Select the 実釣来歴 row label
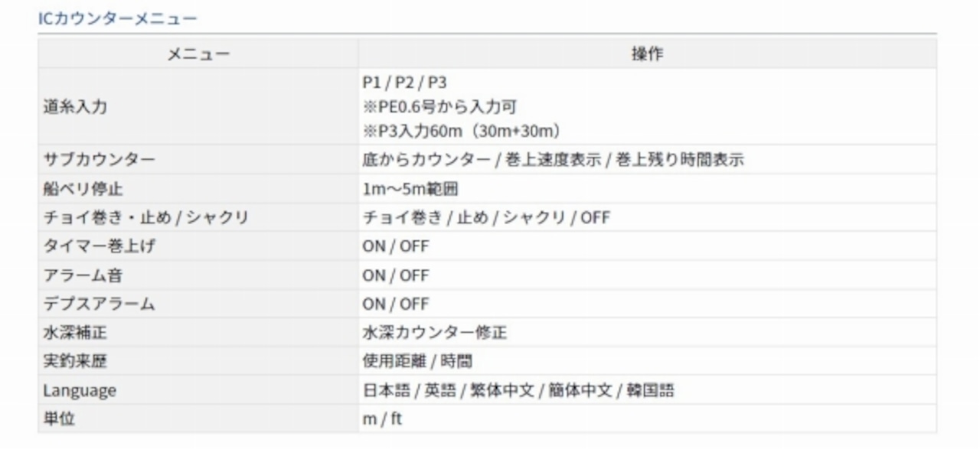Image resolution: width=980 pixels, height=449 pixels. click(x=75, y=362)
